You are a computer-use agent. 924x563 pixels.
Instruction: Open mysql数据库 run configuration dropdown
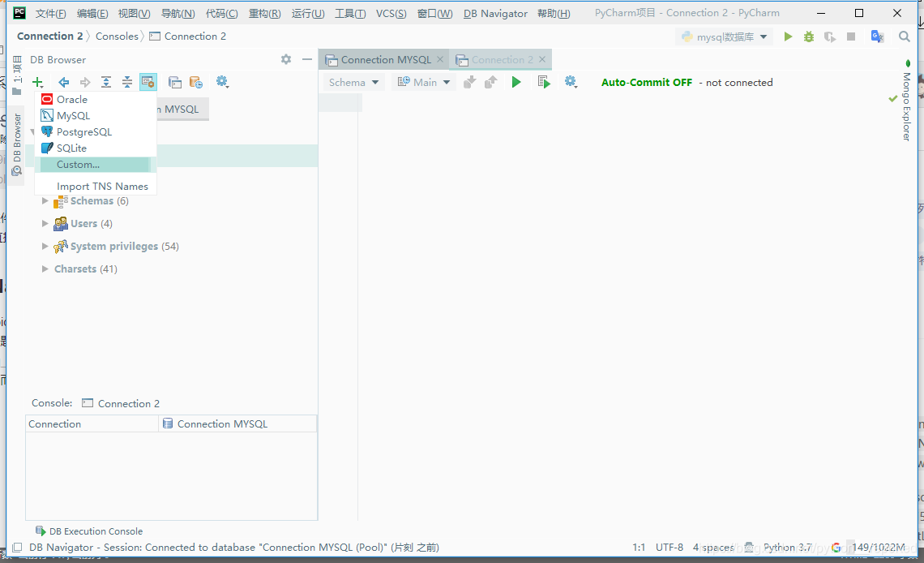point(725,37)
